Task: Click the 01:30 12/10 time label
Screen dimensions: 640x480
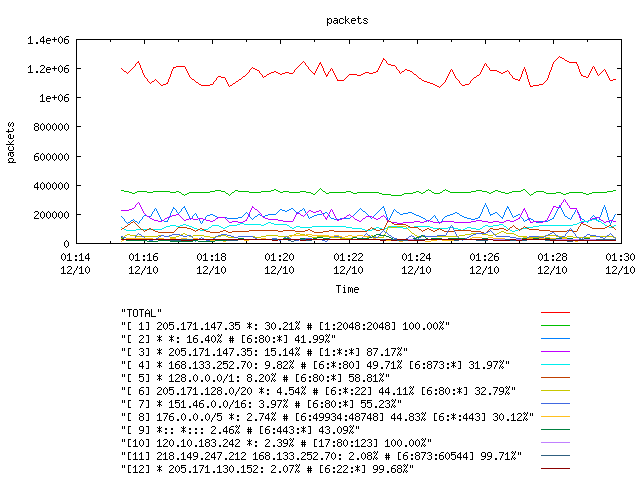Action: point(620,264)
